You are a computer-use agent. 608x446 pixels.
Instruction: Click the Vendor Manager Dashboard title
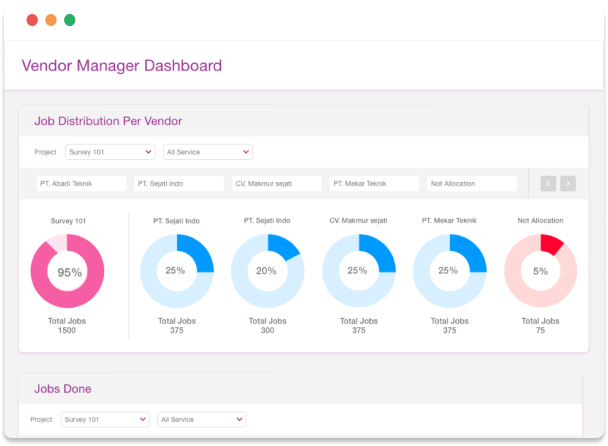point(122,66)
